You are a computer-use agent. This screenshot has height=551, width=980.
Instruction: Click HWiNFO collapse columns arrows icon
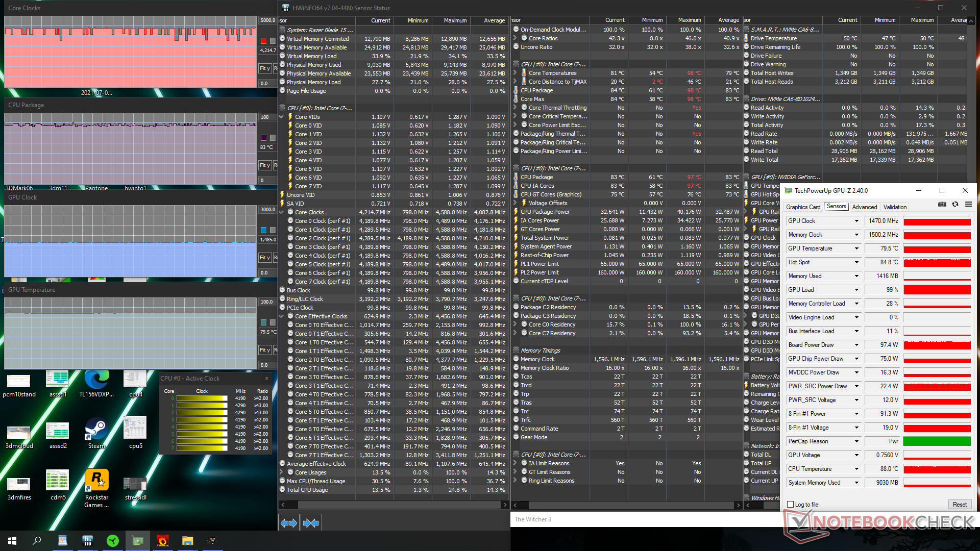pyautogui.click(x=311, y=523)
